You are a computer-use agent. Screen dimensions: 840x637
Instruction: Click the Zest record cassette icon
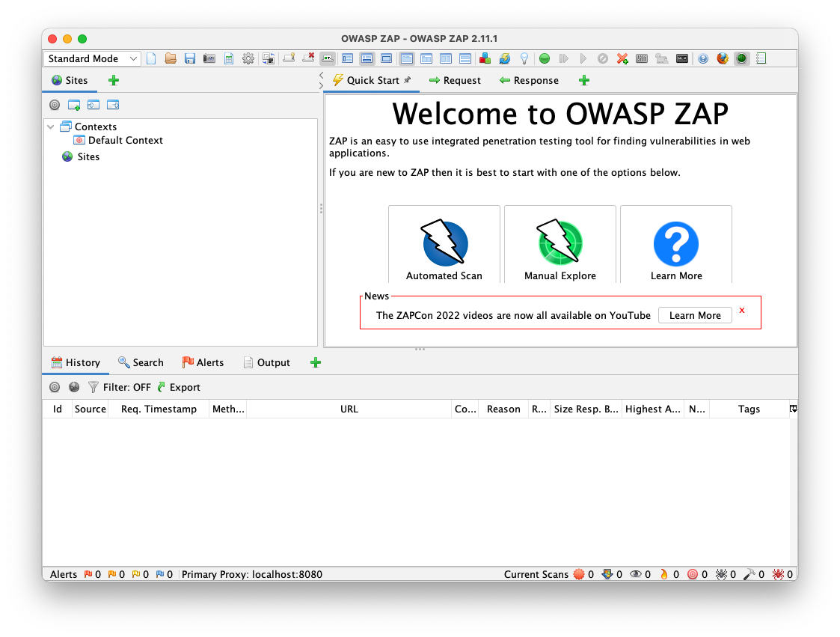(682, 58)
